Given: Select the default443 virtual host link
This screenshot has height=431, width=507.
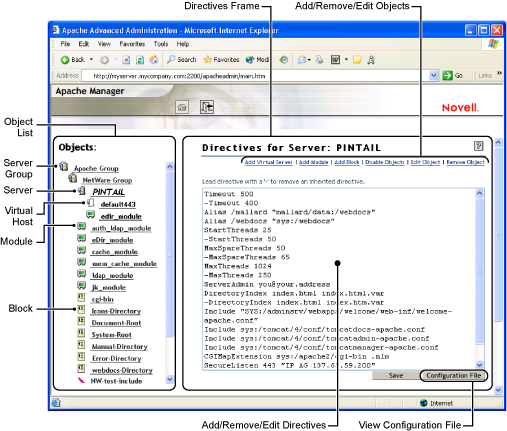Looking at the screenshot, I should click(118, 204).
